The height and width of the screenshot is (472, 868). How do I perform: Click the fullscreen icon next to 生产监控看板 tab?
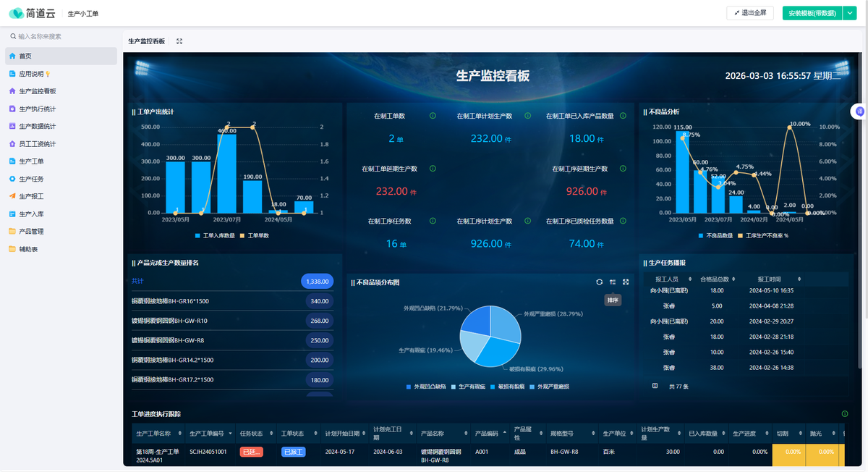click(179, 41)
